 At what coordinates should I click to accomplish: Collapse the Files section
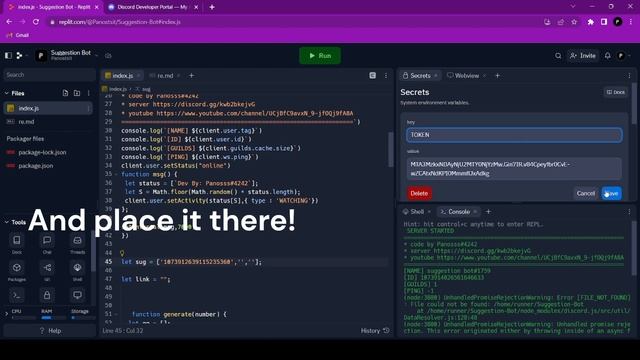point(7,93)
